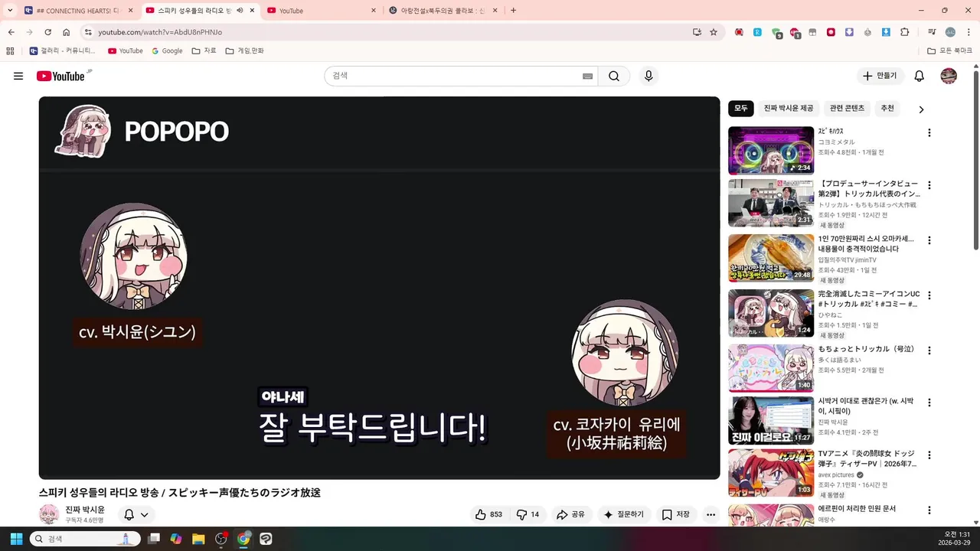Open the 진짜 박시윤 channel avatar below the video
The height and width of the screenshot is (551, 980).
click(x=49, y=514)
